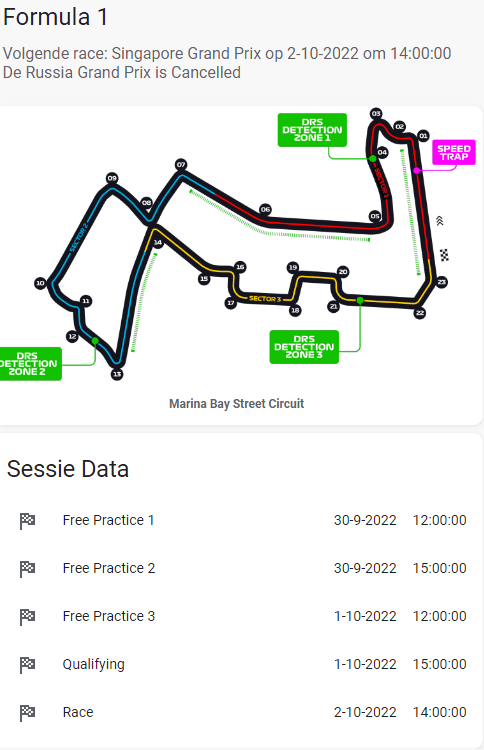This screenshot has height=750, width=484.
Task: Click the Qualifying checkered flag icon
Action: [x=27, y=664]
